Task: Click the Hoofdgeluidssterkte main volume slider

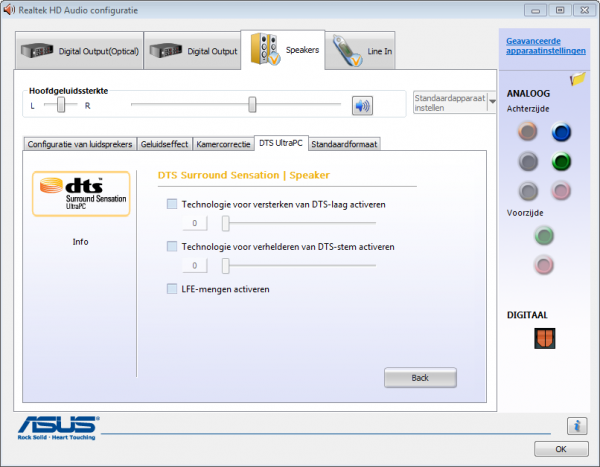Action: coord(252,104)
